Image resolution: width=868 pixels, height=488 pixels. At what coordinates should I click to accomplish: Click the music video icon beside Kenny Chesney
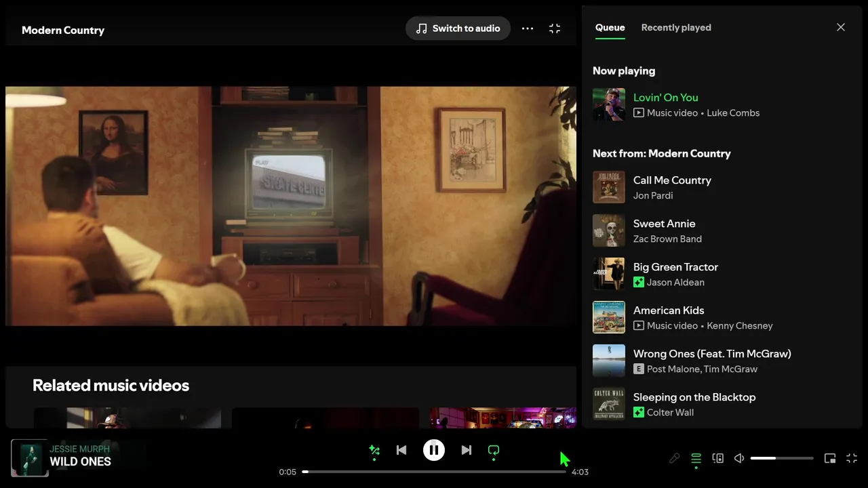coord(639,326)
